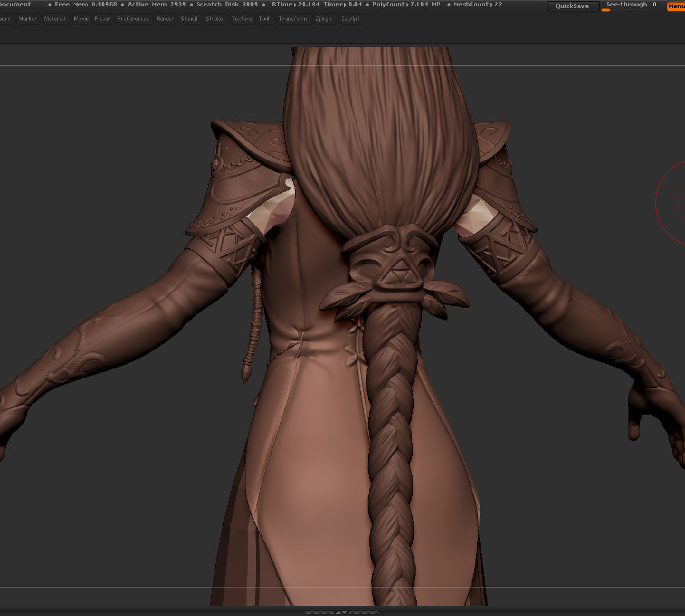Click the Free Mem 0.469GB readout
This screenshot has height=616, width=685.
[86, 5]
